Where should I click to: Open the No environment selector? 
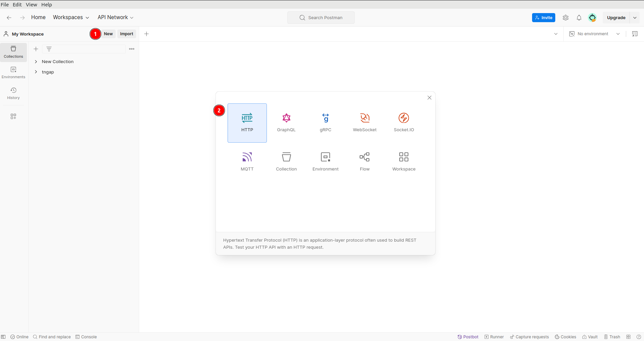594,34
